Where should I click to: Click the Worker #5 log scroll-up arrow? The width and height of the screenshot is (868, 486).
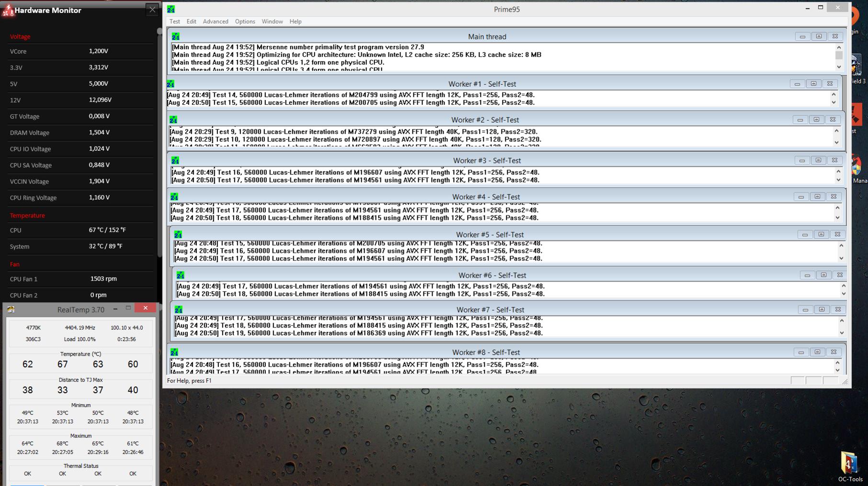[x=841, y=246]
